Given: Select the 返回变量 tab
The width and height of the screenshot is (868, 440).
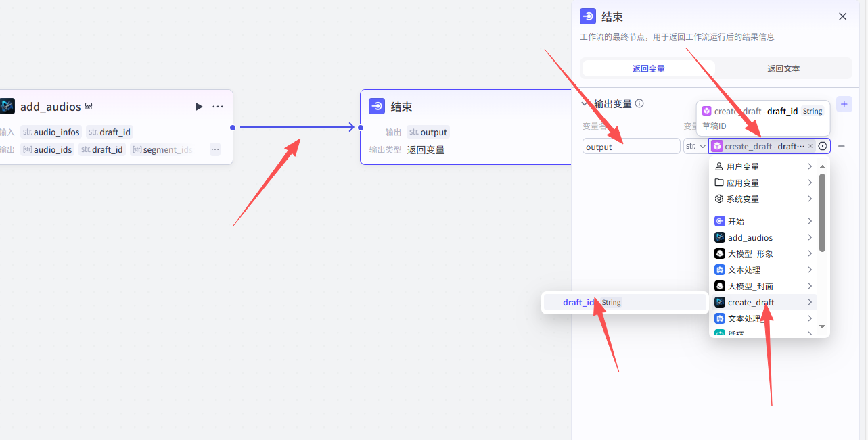Looking at the screenshot, I should click(x=648, y=68).
